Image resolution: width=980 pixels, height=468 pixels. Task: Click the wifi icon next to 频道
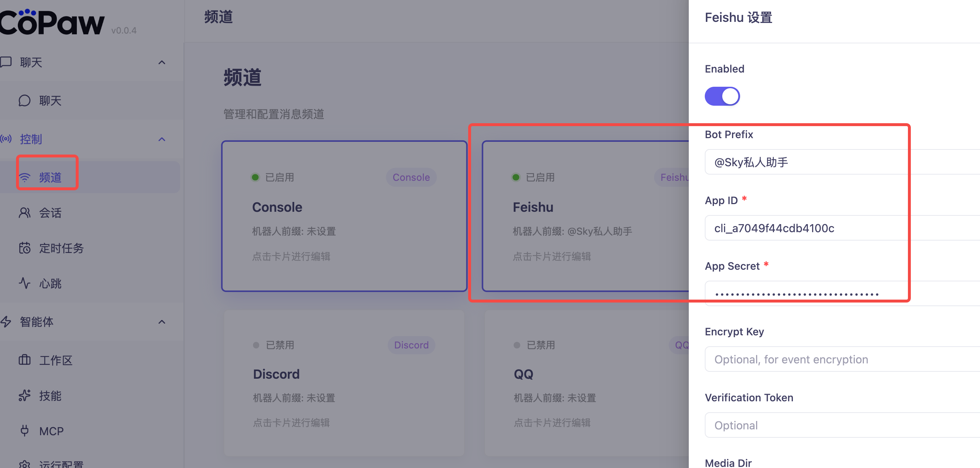tap(24, 178)
